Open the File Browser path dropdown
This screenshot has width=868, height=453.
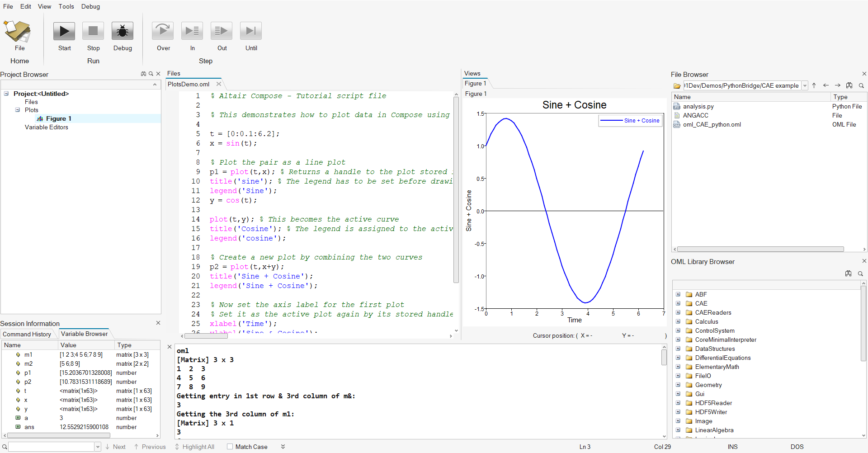805,85
